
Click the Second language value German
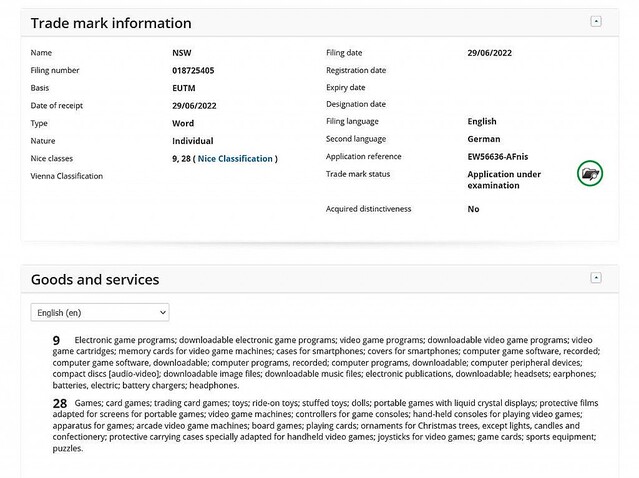coord(484,139)
